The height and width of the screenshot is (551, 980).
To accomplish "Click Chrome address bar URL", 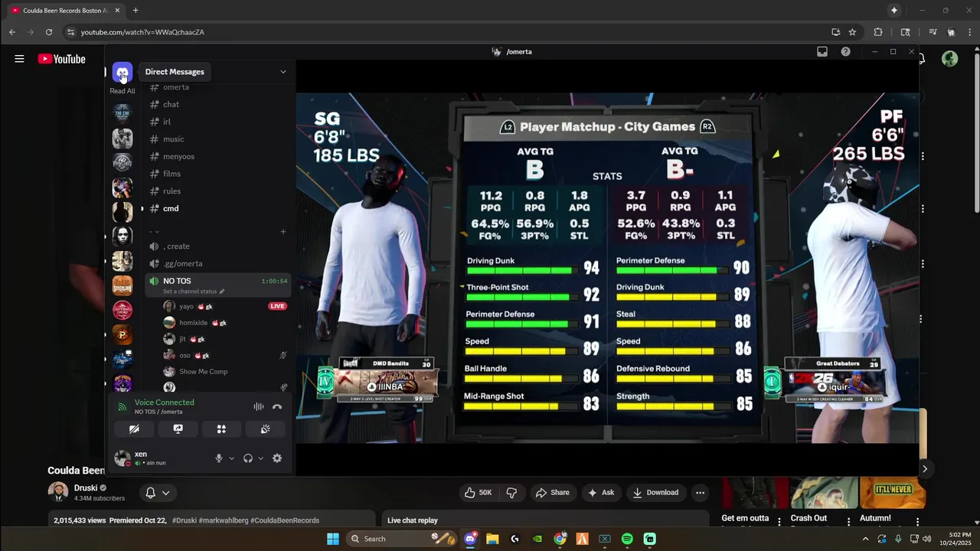I will [x=142, y=32].
